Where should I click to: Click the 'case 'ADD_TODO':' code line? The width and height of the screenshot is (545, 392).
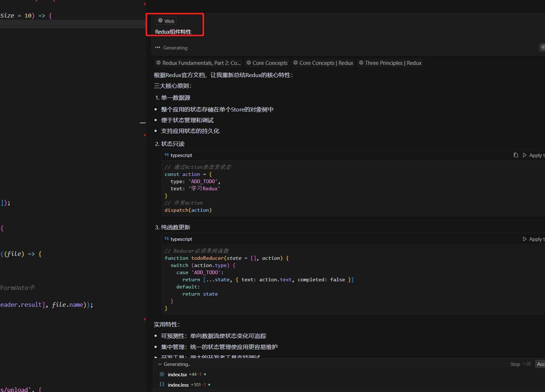[x=200, y=273]
